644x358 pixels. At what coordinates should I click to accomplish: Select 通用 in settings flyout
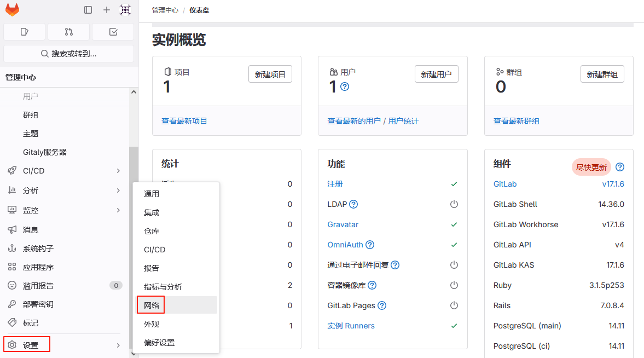point(177,194)
